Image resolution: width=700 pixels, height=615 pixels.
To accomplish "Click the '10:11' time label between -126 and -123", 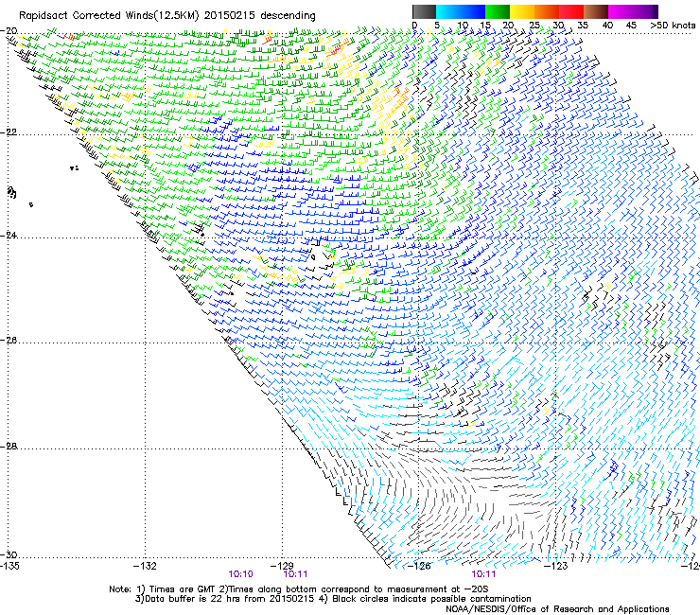I will pyautogui.click(x=484, y=574).
